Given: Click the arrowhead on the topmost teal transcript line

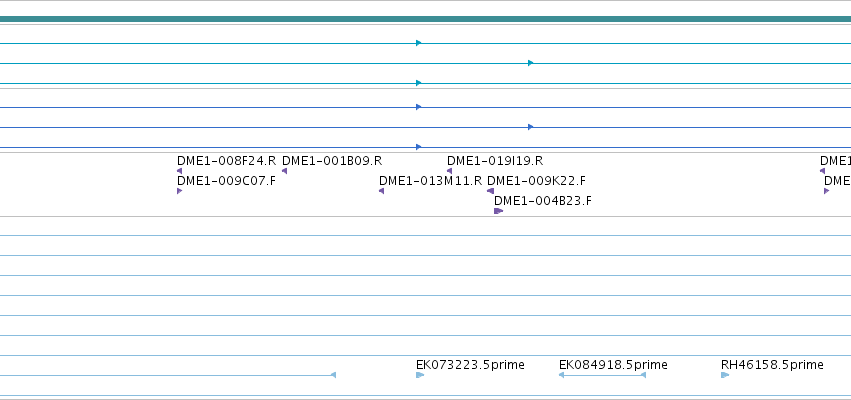Looking at the screenshot, I should 418,43.
